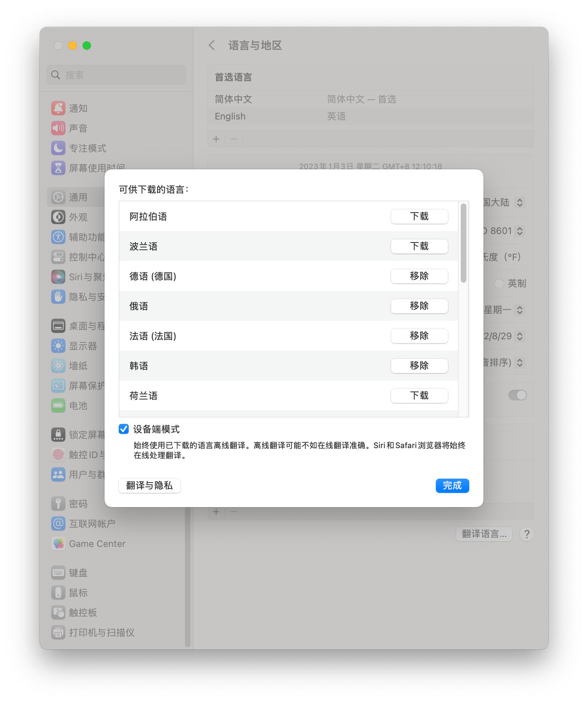The height and width of the screenshot is (702, 588).
Task: Open the 电池 battery icon in sidebar
Action: 58,405
